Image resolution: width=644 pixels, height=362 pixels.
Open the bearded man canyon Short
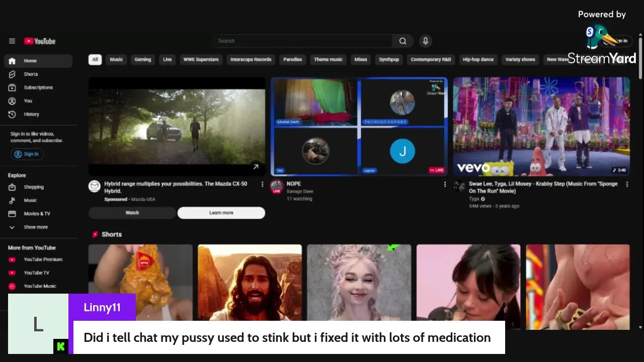click(250, 282)
